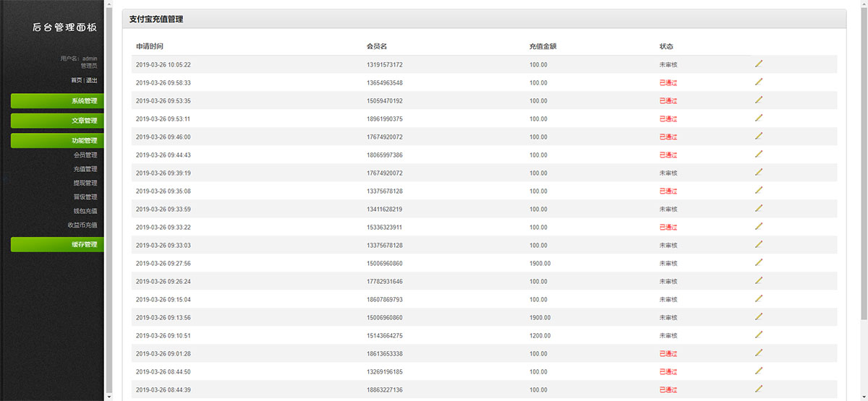
Task: Click 已通过 status for member 18613653338
Action: [x=668, y=353]
